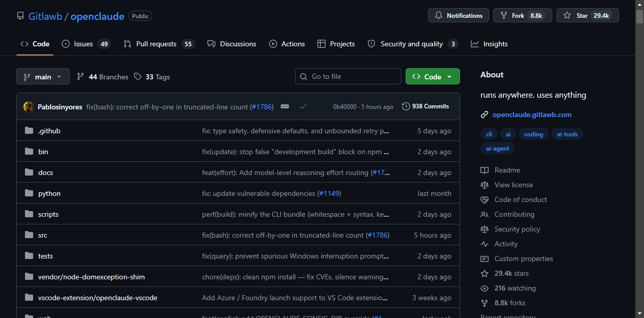Screen dimensions: 644x318
Task: Open the green Code dropdown button
Action: point(433,76)
